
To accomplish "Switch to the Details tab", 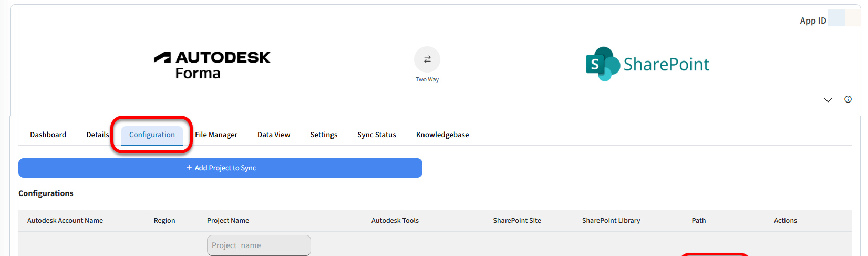I will 98,135.
